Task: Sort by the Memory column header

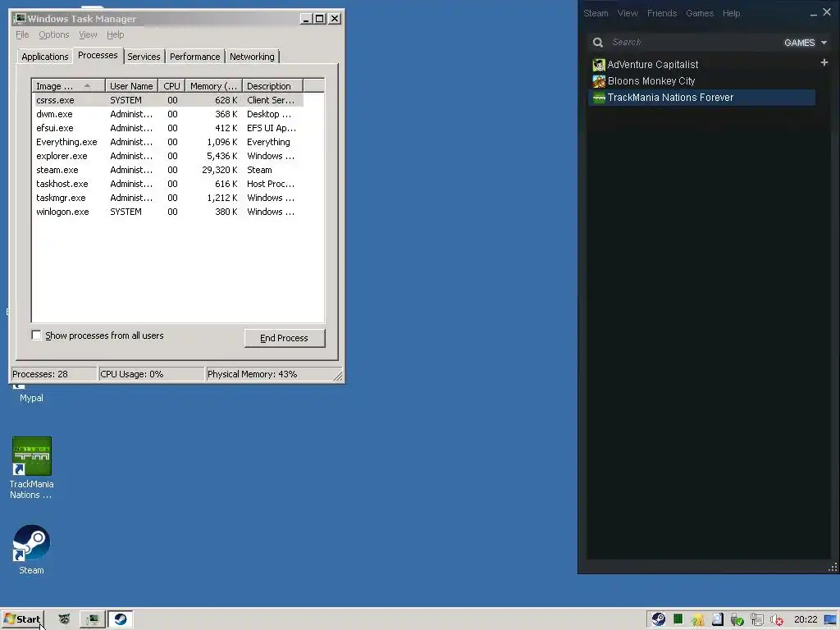Action: coord(214,85)
